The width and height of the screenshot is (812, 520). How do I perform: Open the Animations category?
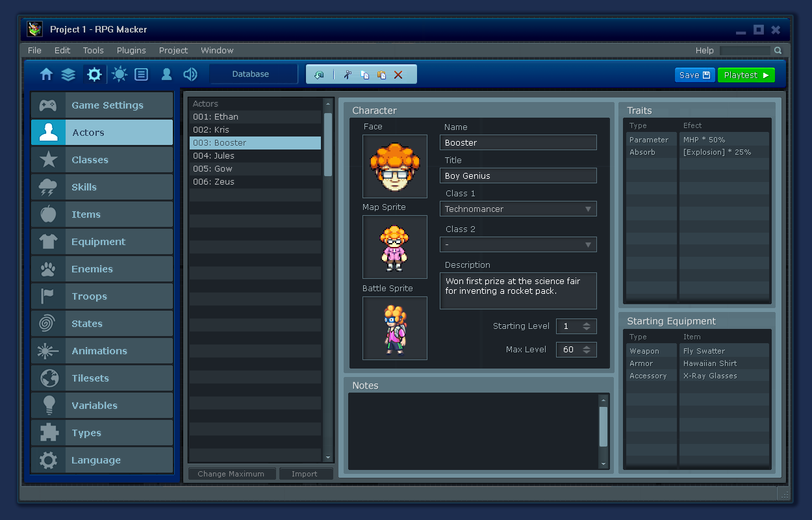pyautogui.click(x=102, y=351)
